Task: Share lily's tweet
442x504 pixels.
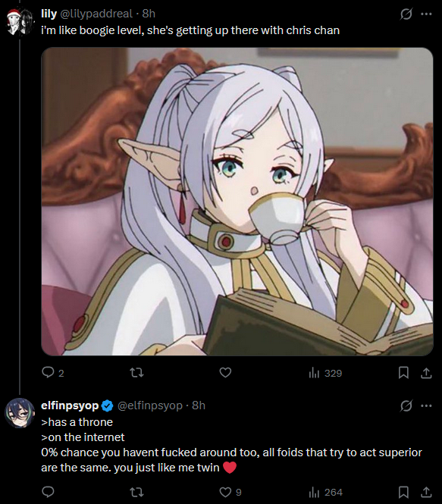Action: click(x=426, y=373)
